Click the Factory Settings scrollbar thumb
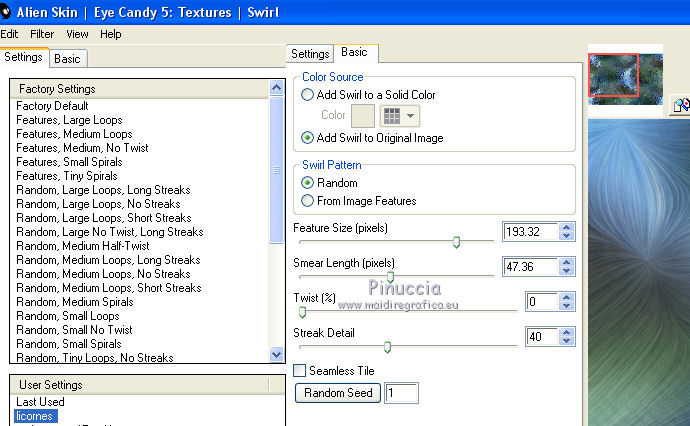This screenshot has width=690, height=426. [x=276, y=169]
